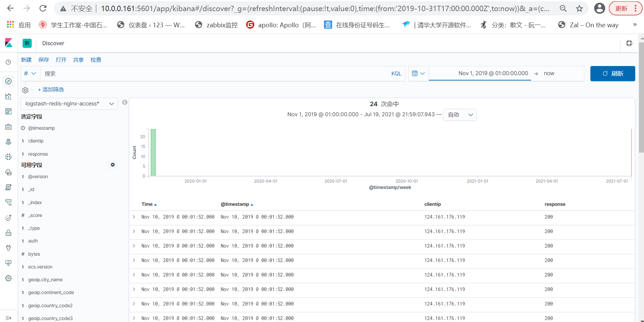Expand the fourth document row
644x322 pixels.
(134, 260)
